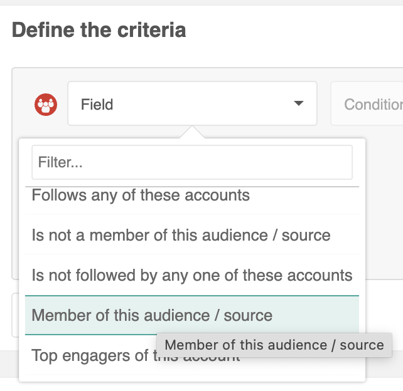Click the Field dropdown arrow
403x391 pixels.
pyautogui.click(x=299, y=103)
